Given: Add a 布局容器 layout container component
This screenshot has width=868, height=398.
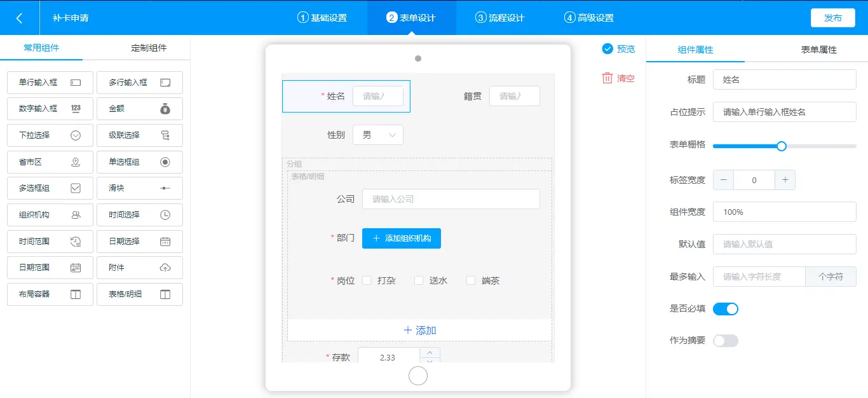Looking at the screenshot, I should coord(50,294).
